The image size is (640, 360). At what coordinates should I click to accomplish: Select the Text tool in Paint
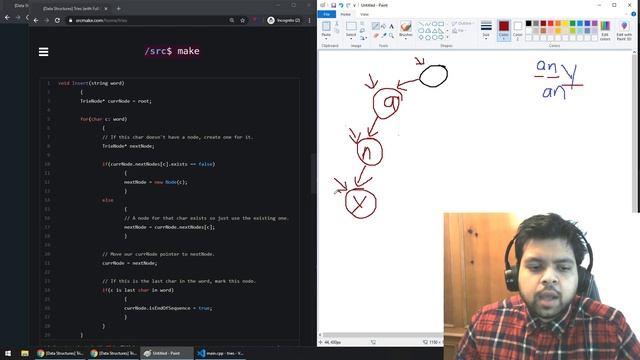tap(391, 26)
